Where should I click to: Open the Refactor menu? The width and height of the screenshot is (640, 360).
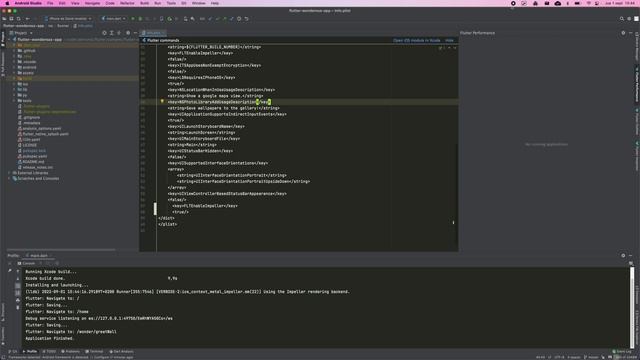pos(127,3)
